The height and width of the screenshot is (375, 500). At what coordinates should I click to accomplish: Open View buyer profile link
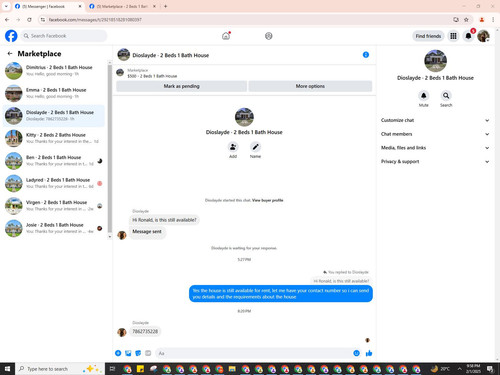268,200
